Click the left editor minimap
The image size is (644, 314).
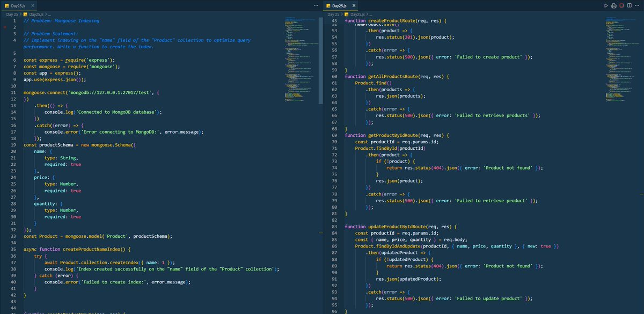tap(301, 59)
